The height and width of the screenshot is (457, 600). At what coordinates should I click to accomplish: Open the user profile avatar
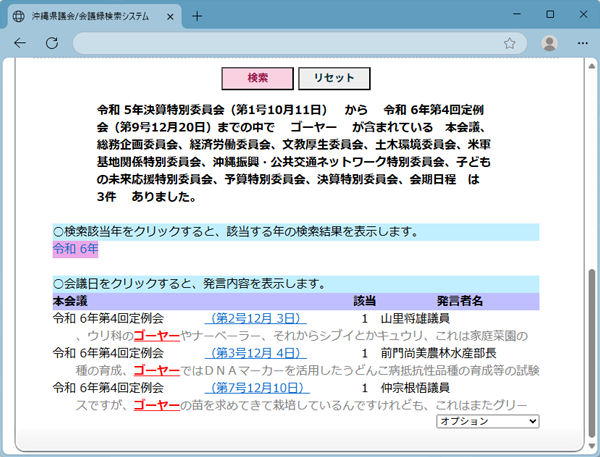pyautogui.click(x=549, y=43)
